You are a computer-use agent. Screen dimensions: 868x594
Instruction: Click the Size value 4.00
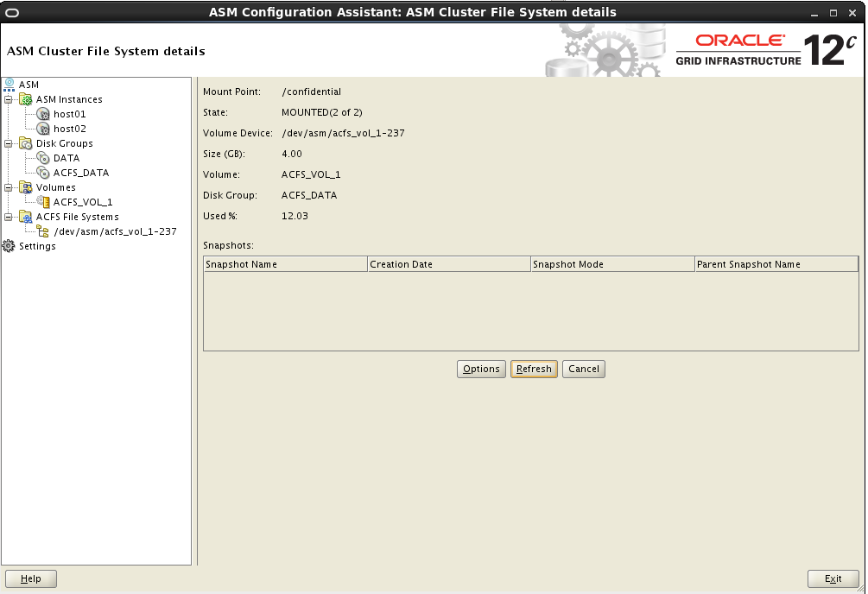[292, 154]
